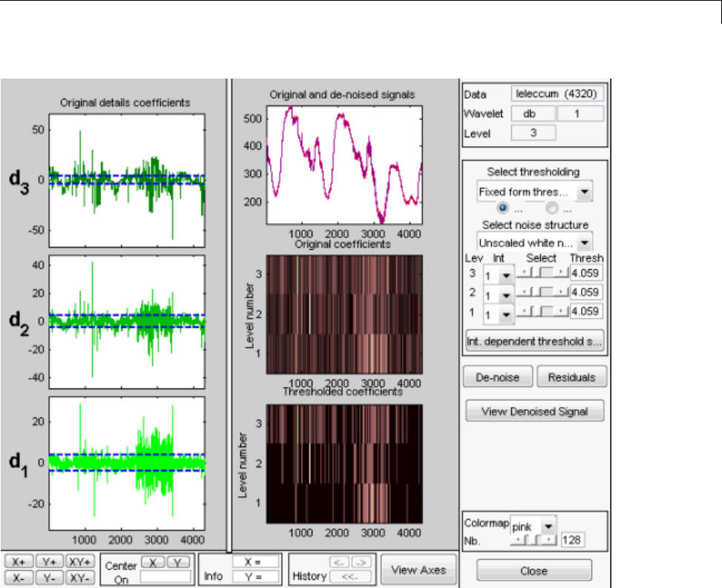
Task: Click Level field showing 3
Action: tap(534, 133)
